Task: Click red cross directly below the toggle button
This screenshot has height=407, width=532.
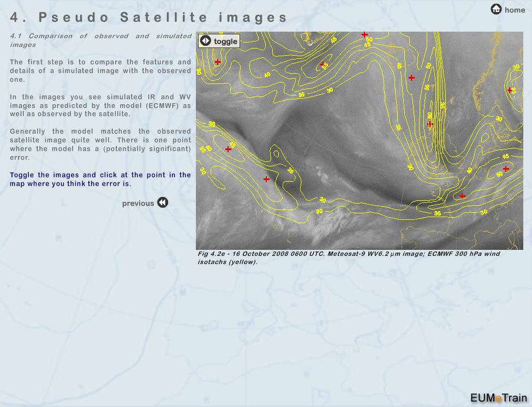Action: [218, 62]
